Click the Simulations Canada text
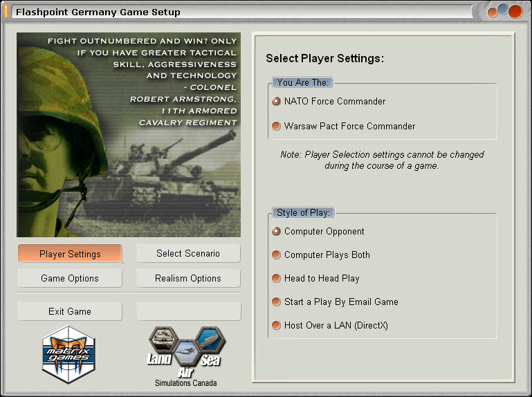The height and width of the screenshot is (397, 532). (186, 383)
